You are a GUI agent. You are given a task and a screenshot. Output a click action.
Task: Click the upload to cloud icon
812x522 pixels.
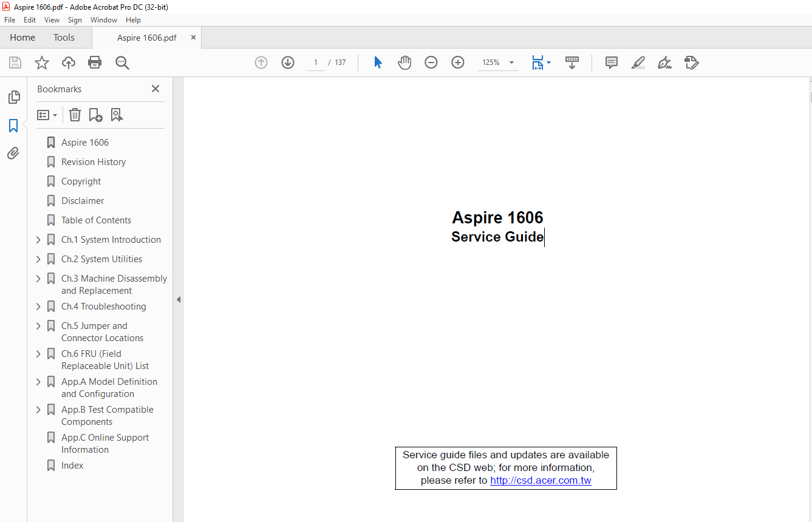pyautogui.click(x=69, y=63)
